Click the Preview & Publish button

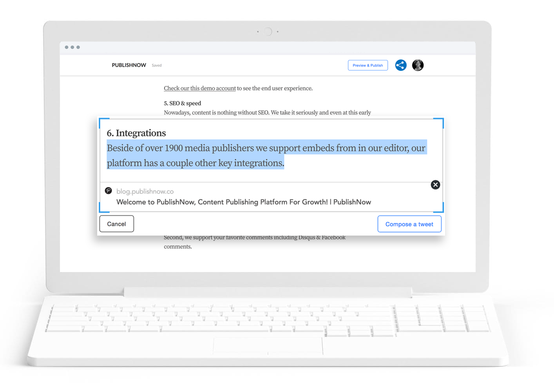click(x=368, y=65)
